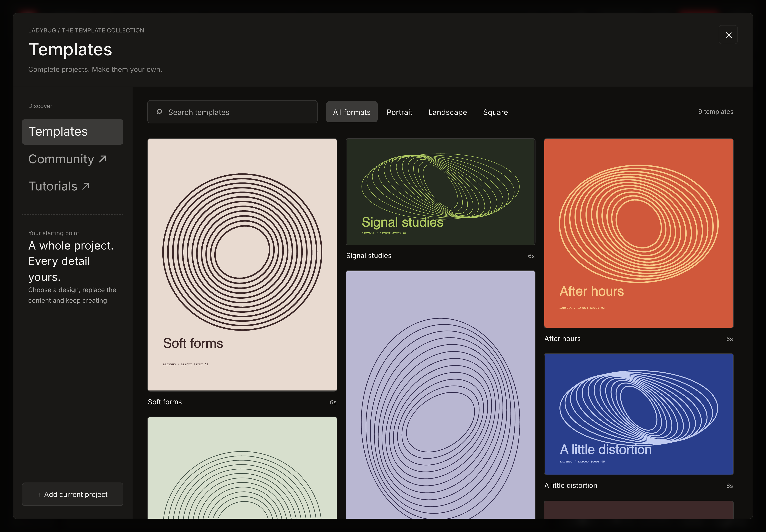Click the Soft forms caption below its card
The image size is (766, 532).
coord(165,402)
